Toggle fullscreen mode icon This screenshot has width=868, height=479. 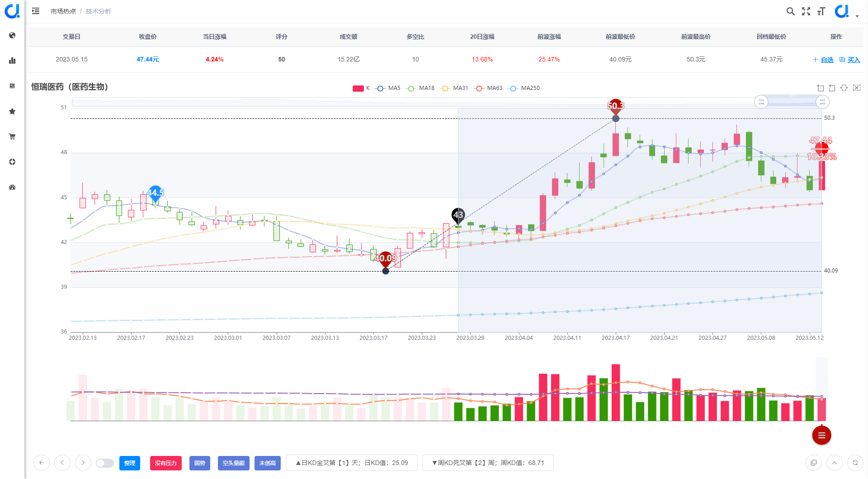point(806,11)
